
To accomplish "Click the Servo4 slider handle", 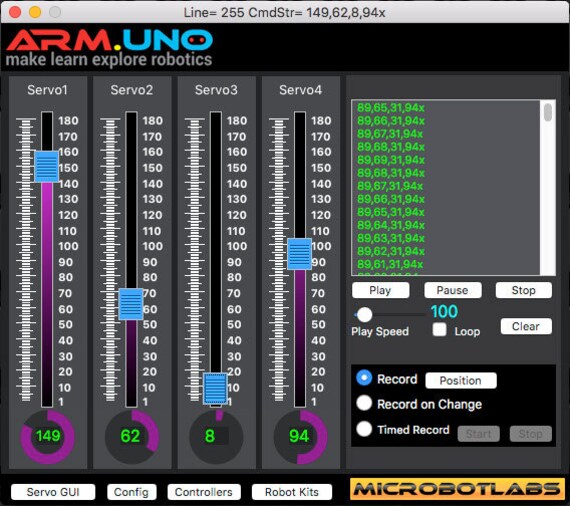I will (300, 254).
